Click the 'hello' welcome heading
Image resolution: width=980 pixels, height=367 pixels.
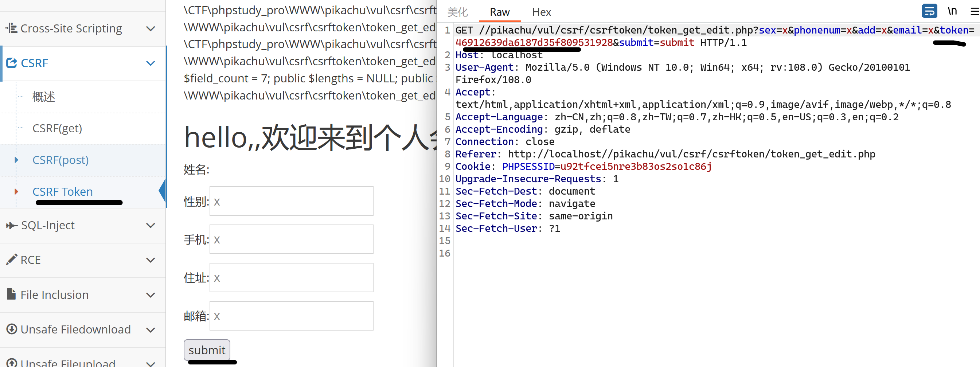point(310,137)
